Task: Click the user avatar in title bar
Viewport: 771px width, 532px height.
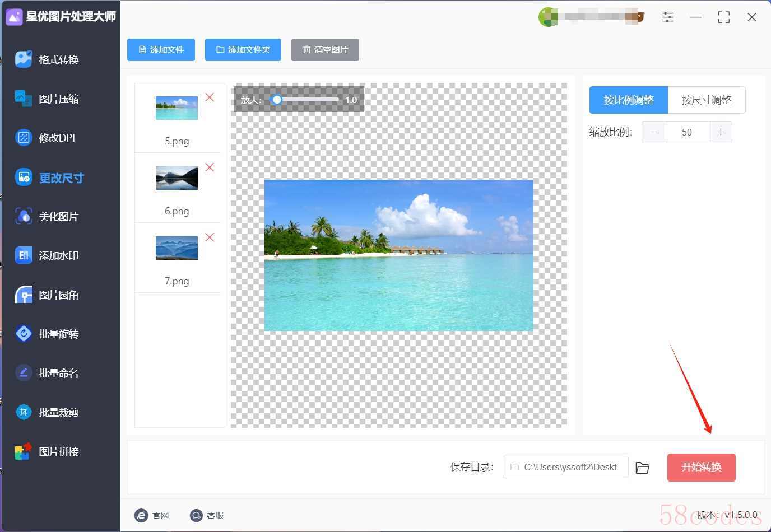Action: point(548,17)
